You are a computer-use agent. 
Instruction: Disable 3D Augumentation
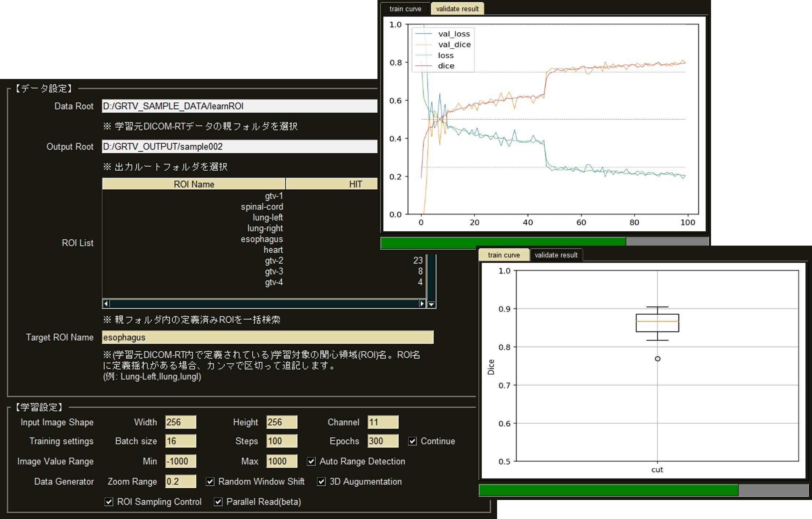(322, 482)
